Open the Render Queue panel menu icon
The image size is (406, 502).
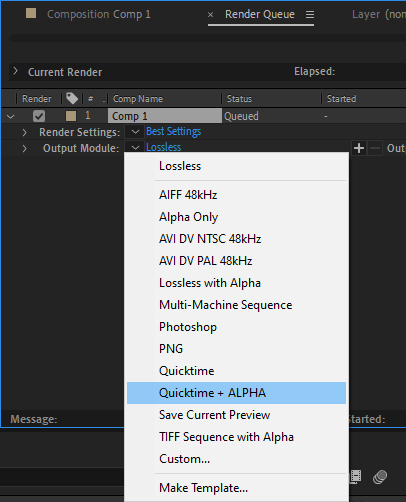[x=310, y=15]
